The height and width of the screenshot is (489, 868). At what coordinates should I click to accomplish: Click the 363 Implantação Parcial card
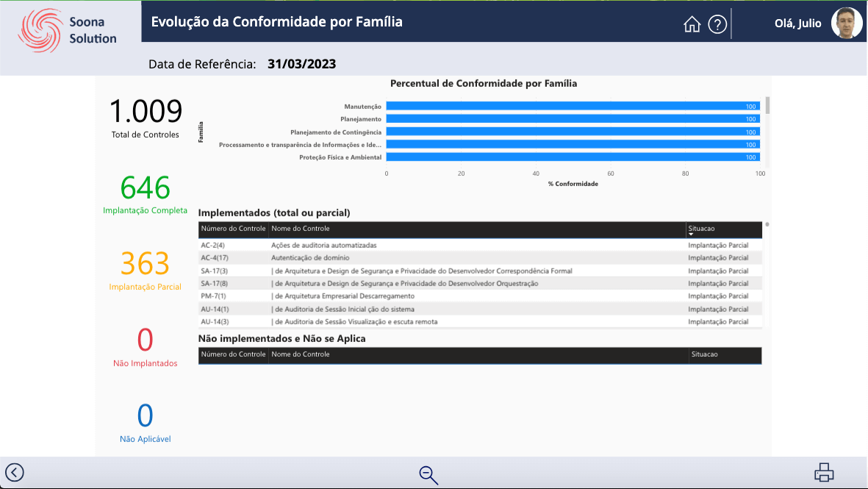(145, 270)
